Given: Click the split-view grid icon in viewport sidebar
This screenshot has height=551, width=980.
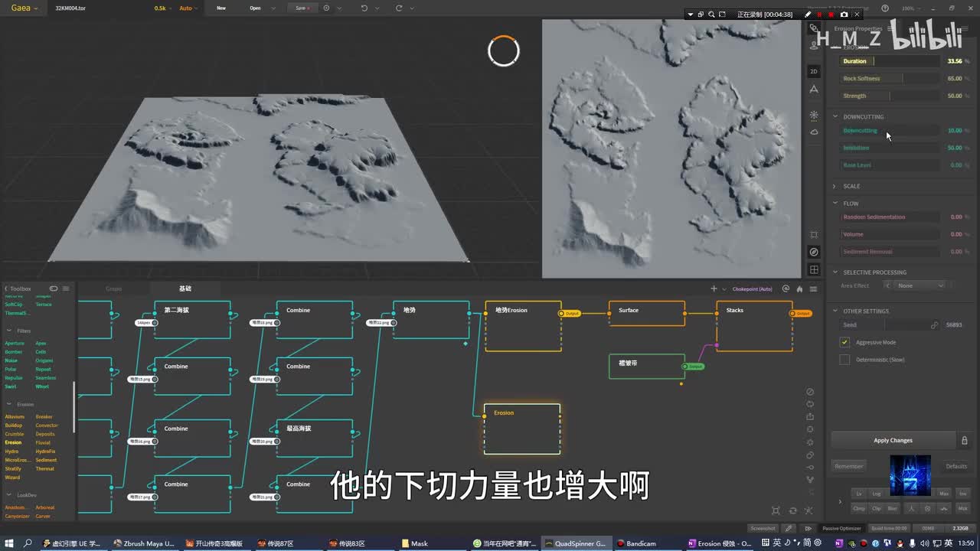Looking at the screenshot, I should (x=814, y=269).
